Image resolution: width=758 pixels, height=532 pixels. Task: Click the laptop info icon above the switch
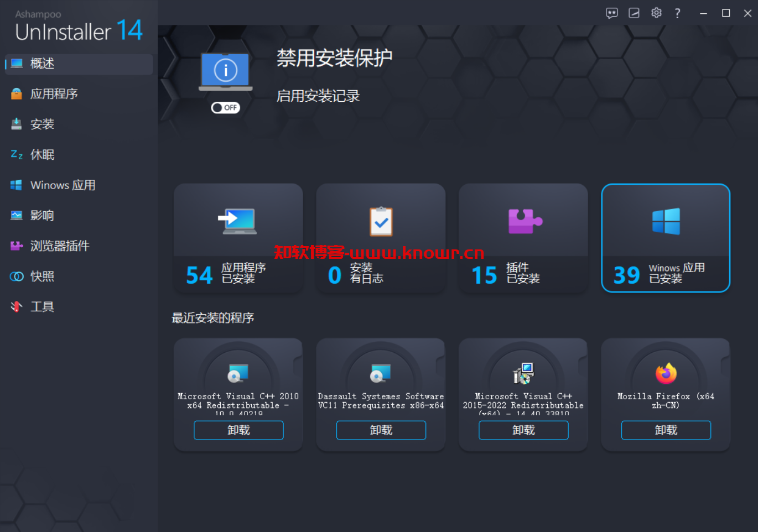point(226,72)
